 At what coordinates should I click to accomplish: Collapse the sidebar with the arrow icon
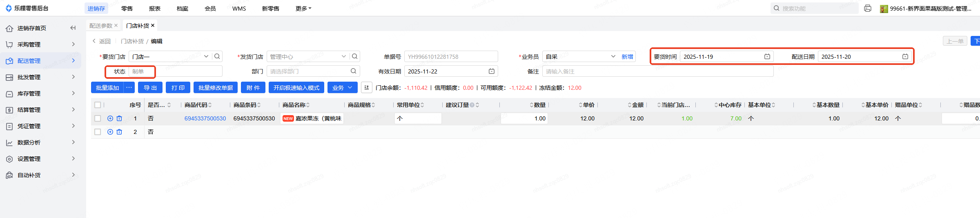[x=73, y=28]
